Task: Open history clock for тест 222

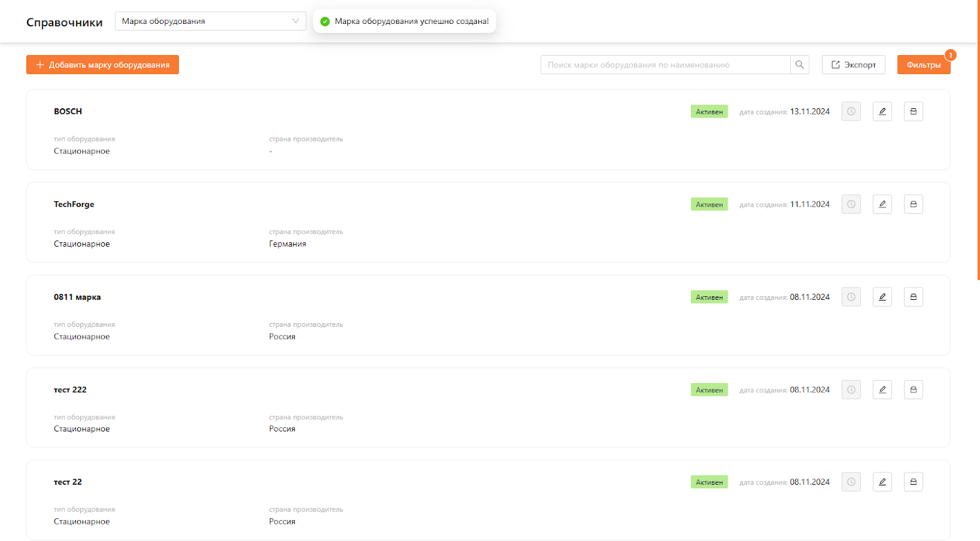Action: (851, 390)
